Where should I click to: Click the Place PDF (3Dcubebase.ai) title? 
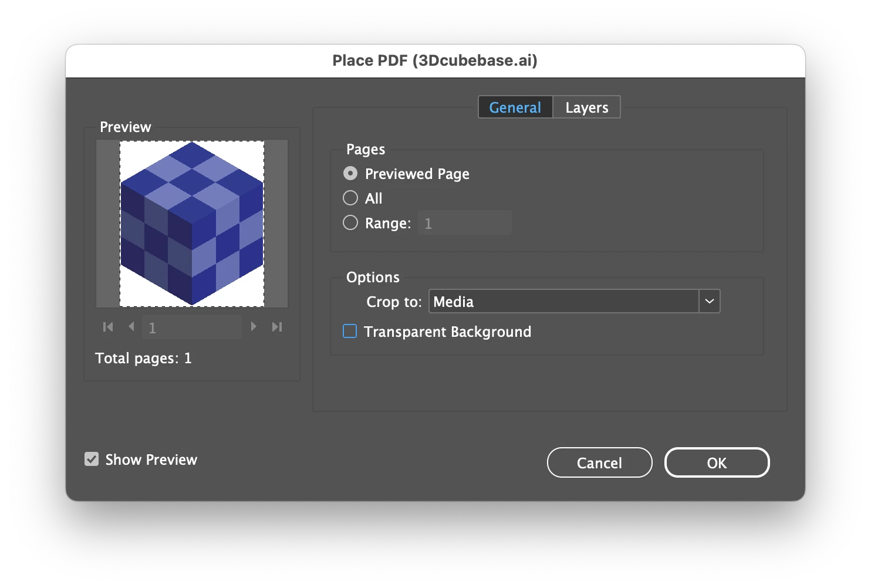[435, 60]
